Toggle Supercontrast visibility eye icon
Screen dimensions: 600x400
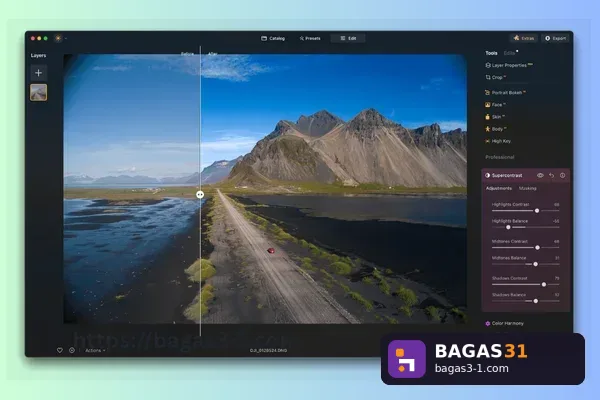point(540,175)
